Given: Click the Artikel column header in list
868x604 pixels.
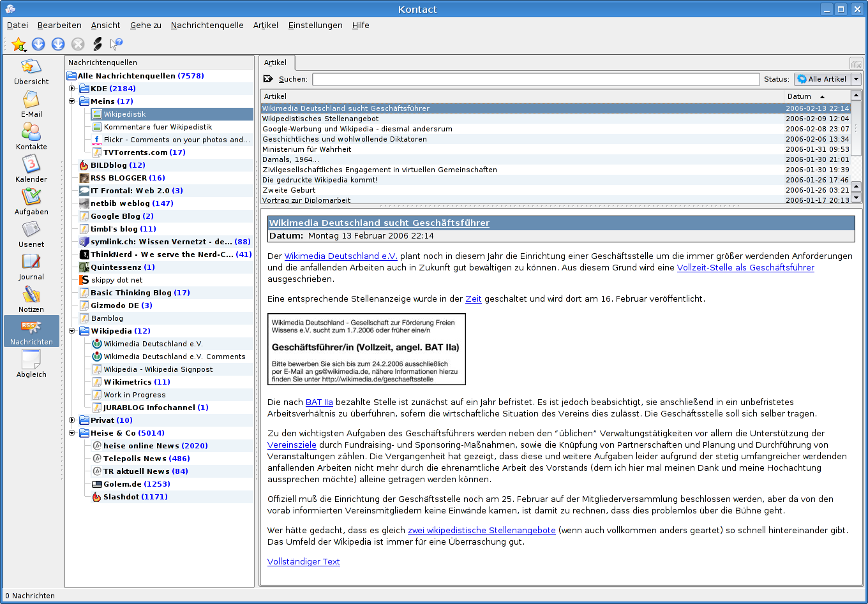Looking at the screenshot, I should (x=523, y=96).
